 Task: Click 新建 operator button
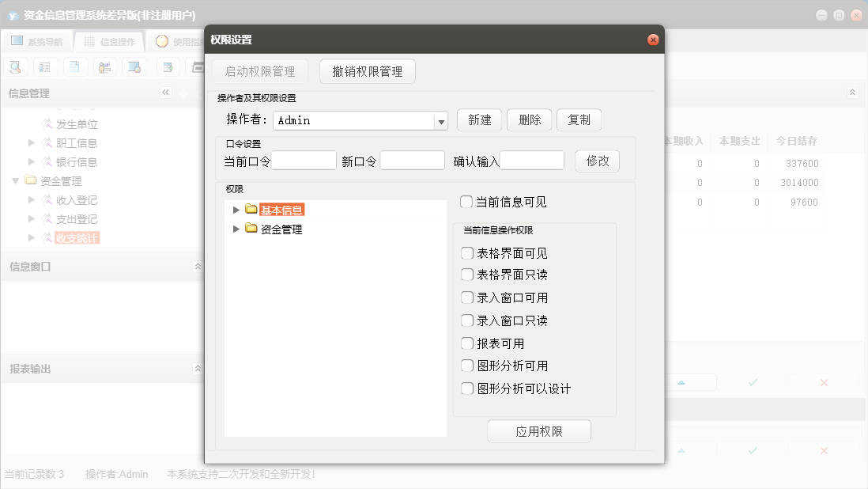tap(479, 119)
